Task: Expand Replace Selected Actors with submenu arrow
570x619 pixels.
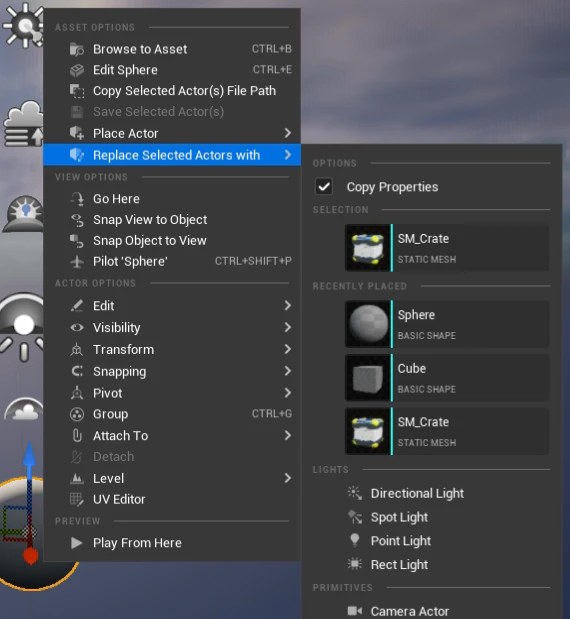Action: (x=288, y=155)
